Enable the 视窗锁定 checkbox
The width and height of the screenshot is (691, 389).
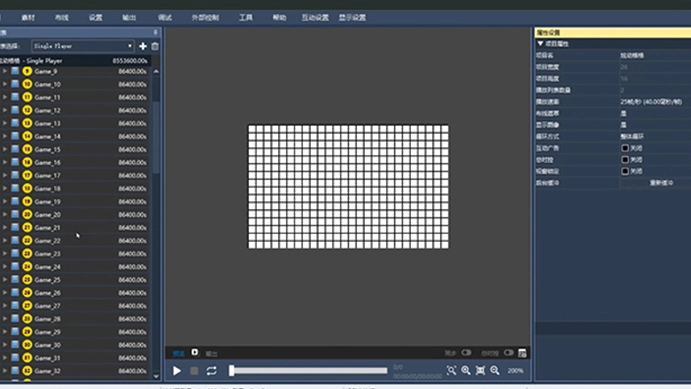coord(625,171)
